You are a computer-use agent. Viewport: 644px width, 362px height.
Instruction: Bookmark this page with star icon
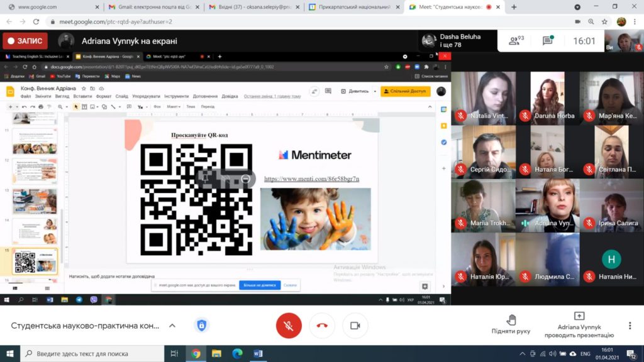(x=604, y=22)
